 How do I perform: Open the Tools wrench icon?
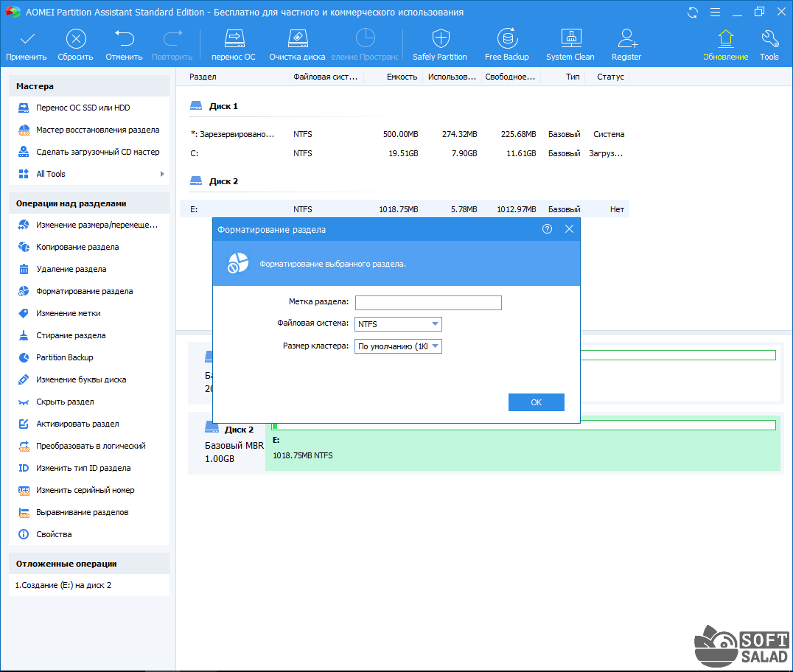pos(769,40)
